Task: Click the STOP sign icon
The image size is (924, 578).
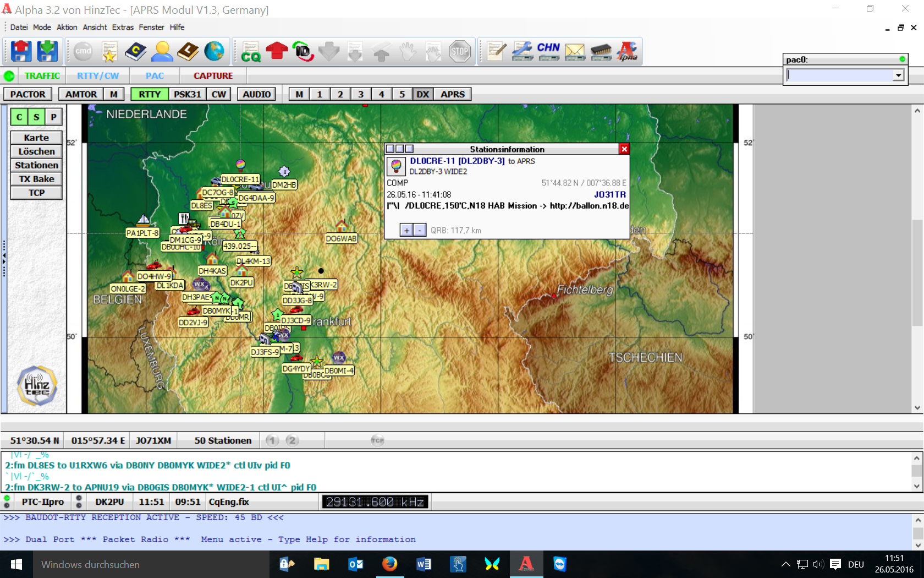Action: pos(460,51)
